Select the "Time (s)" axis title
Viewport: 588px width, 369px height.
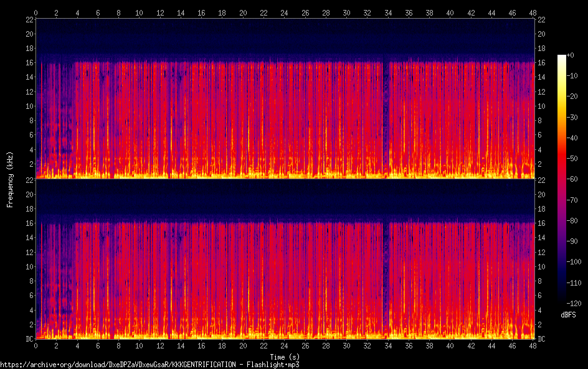coord(285,357)
